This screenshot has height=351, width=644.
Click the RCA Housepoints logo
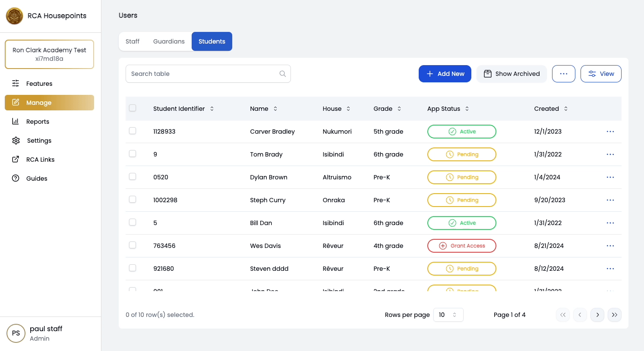tap(15, 16)
